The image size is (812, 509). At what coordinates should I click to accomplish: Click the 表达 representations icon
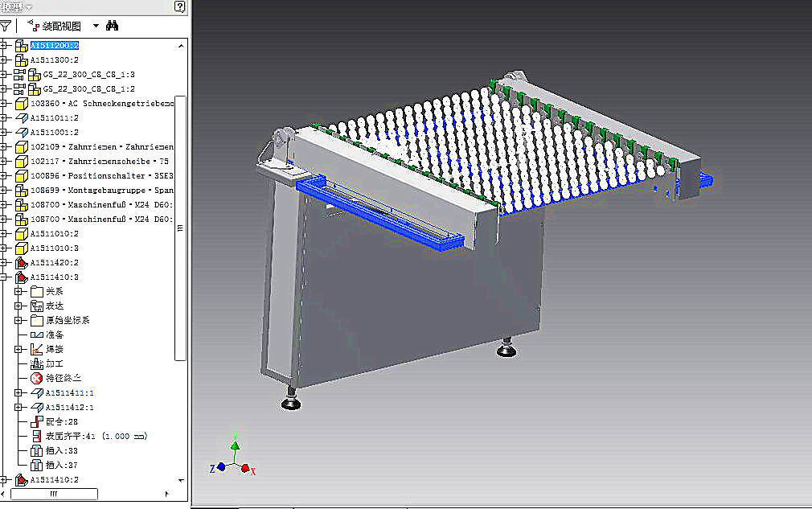(x=36, y=306)
